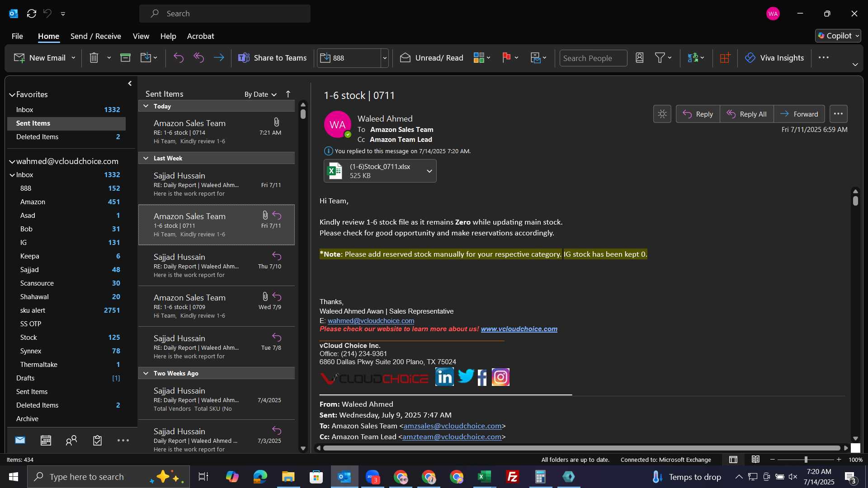Click the Send/Receive sync icon in title bar
Screen dimensions: 868x488
coord(32,14)
